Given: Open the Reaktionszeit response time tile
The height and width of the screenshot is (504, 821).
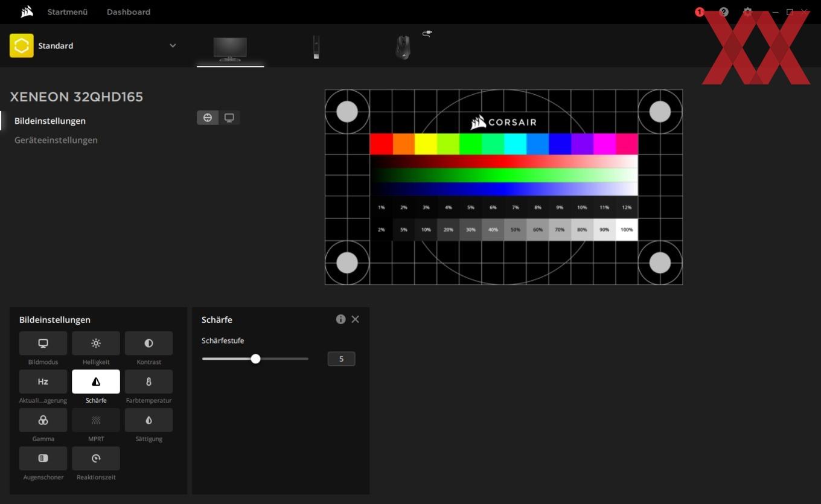Looking at the screenshot, I should (x=96, y=458).
